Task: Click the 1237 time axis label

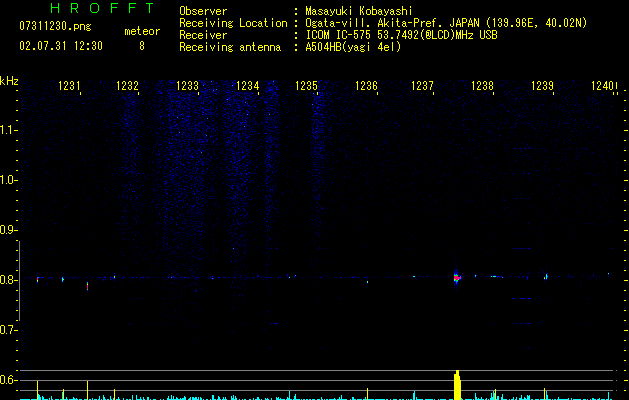Action: [422, 86]
